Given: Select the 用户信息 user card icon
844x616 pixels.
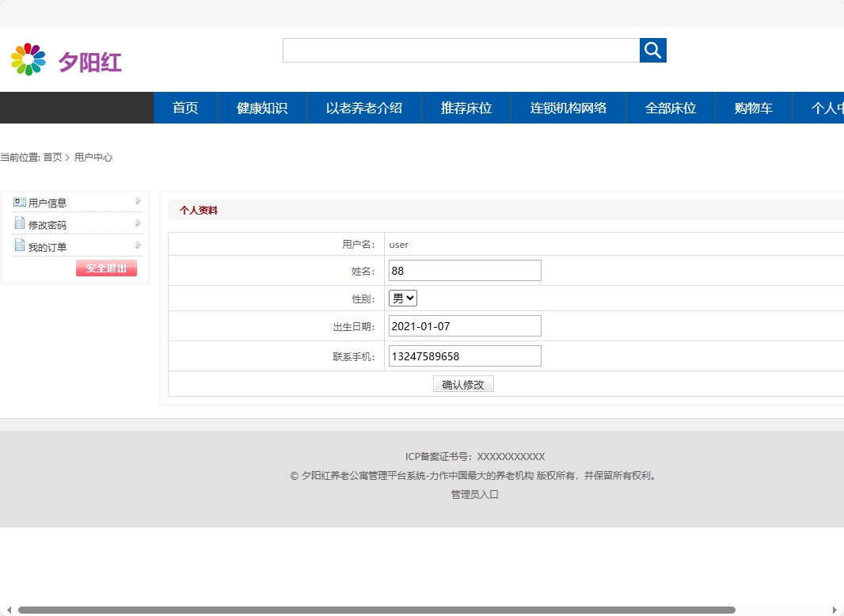Looking at the screenshot, I should tap(19, 202).
